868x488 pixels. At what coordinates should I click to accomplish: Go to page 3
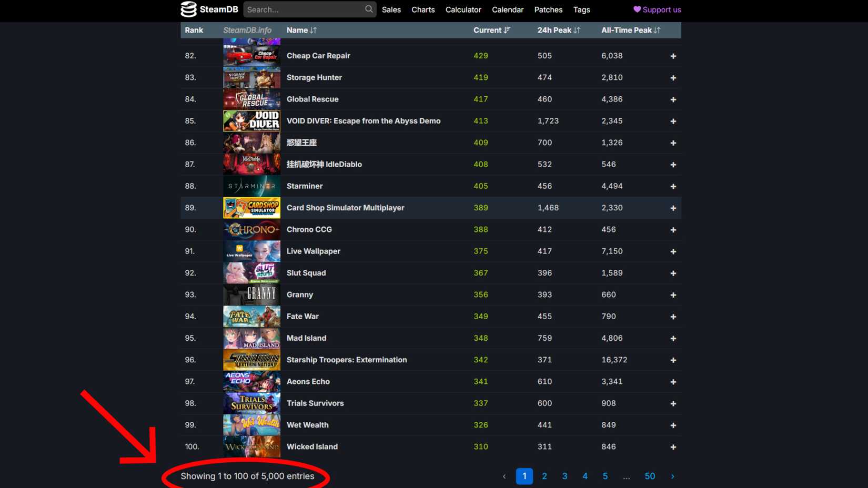pos(564,476)
